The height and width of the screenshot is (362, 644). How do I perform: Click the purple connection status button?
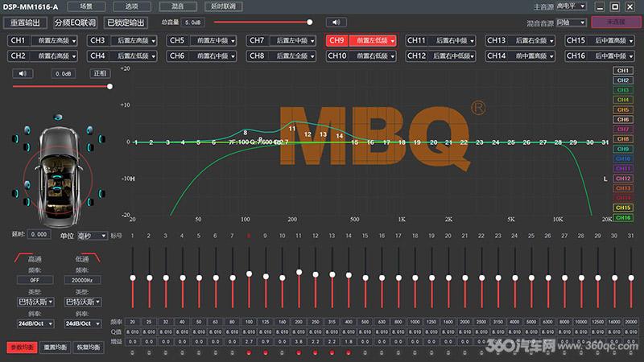point(615,23)
